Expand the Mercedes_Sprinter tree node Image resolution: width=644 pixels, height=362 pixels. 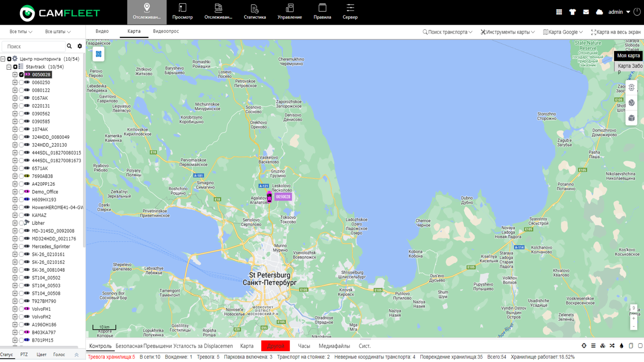[x=15, y=247]
